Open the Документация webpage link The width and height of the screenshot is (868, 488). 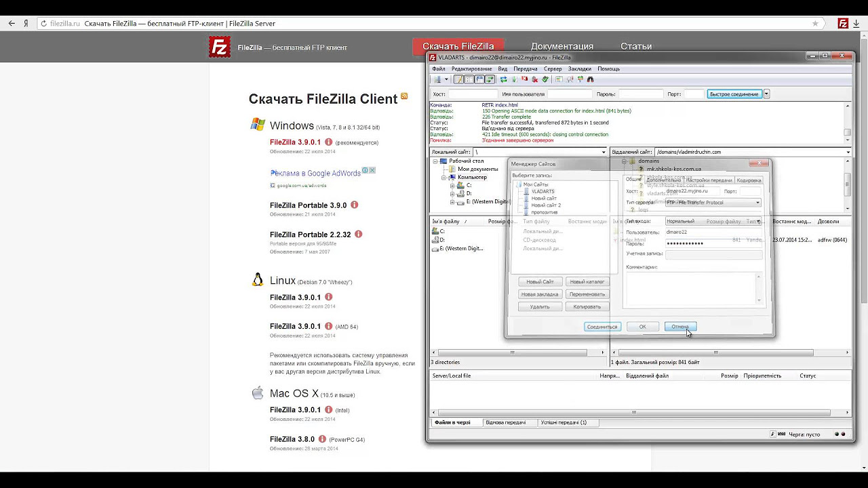click(x=562, y=46)
